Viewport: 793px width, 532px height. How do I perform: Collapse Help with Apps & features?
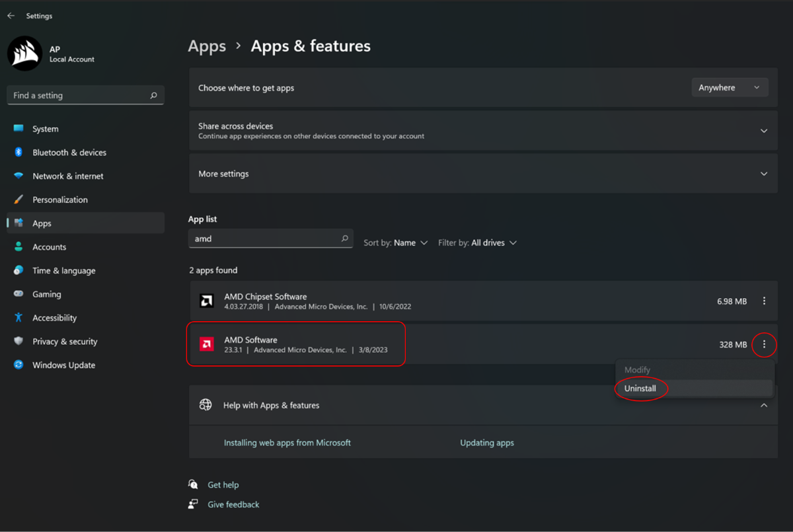pyautogui.click(x=764, y=405)
